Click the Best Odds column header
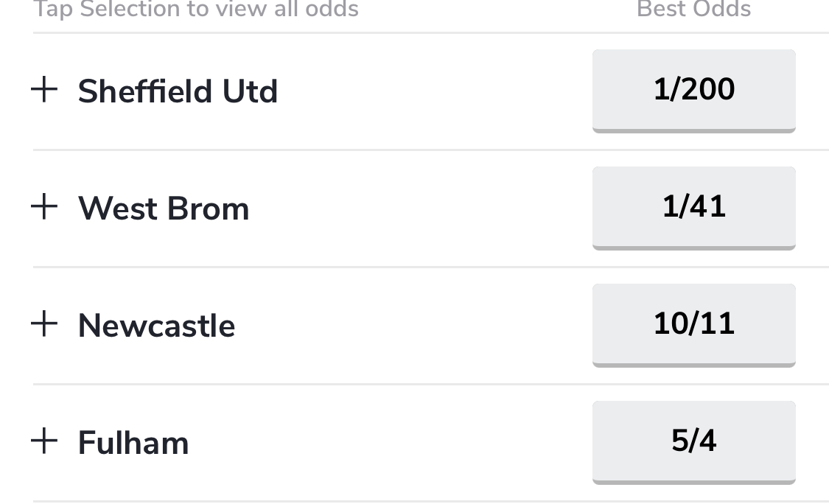 pos(693,9)
